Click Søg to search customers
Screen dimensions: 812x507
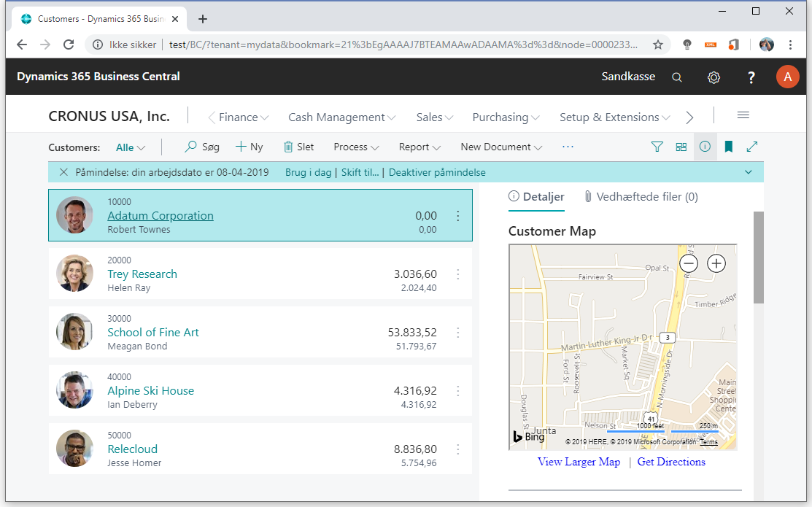(202, 147)
